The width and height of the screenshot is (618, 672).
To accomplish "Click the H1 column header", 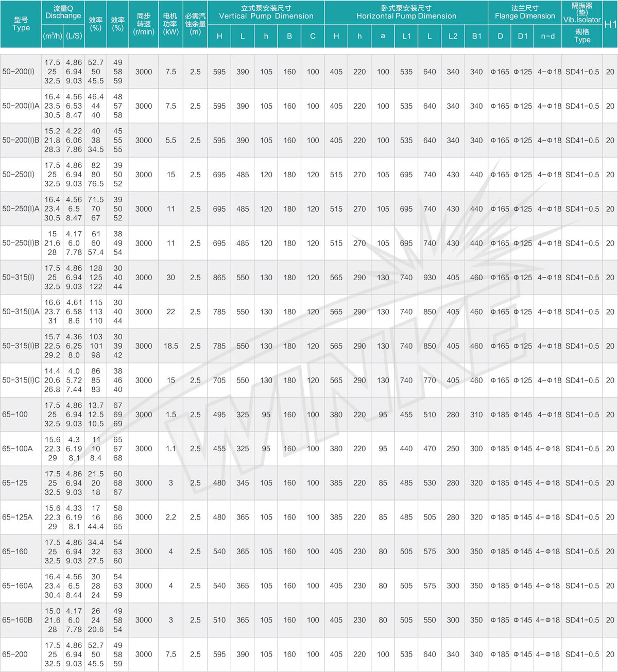I will pos(610,24).
